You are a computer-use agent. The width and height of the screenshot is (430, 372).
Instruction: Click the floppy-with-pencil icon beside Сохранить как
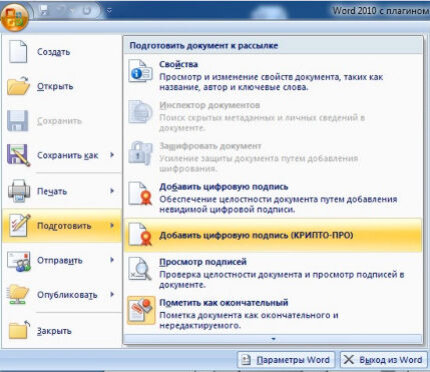[x=19, y=155]
